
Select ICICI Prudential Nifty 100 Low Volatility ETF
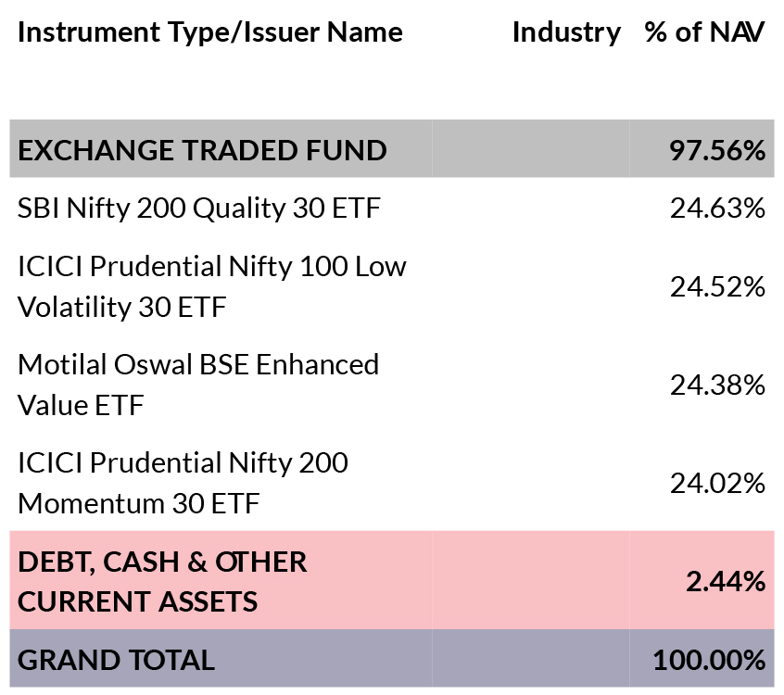tap(212, 286)
